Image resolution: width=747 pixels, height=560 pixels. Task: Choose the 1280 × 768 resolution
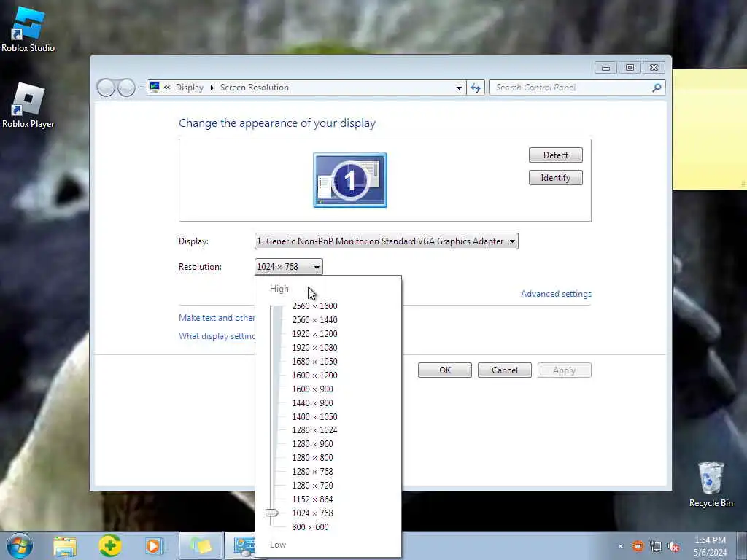(312, 472)
